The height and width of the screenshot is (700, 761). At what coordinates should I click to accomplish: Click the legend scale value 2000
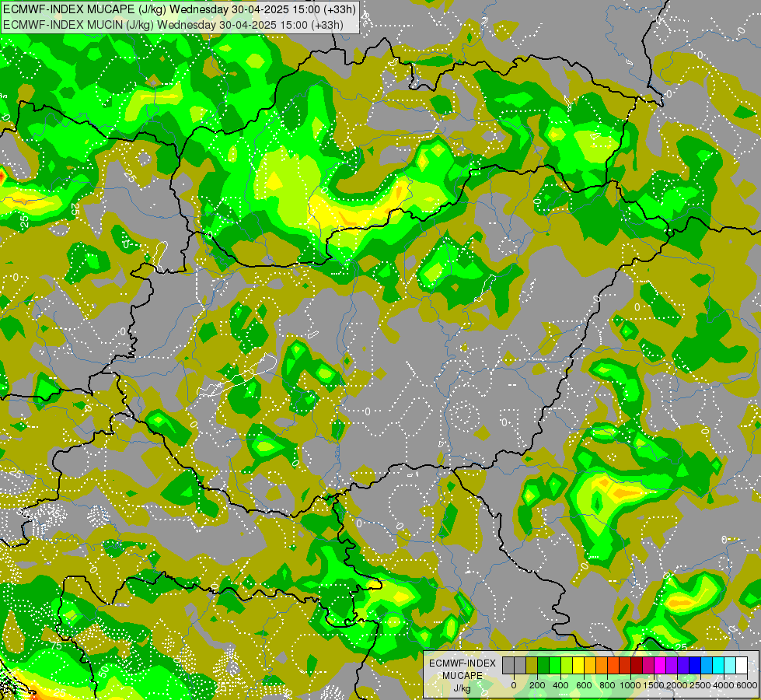pos(677,685)
